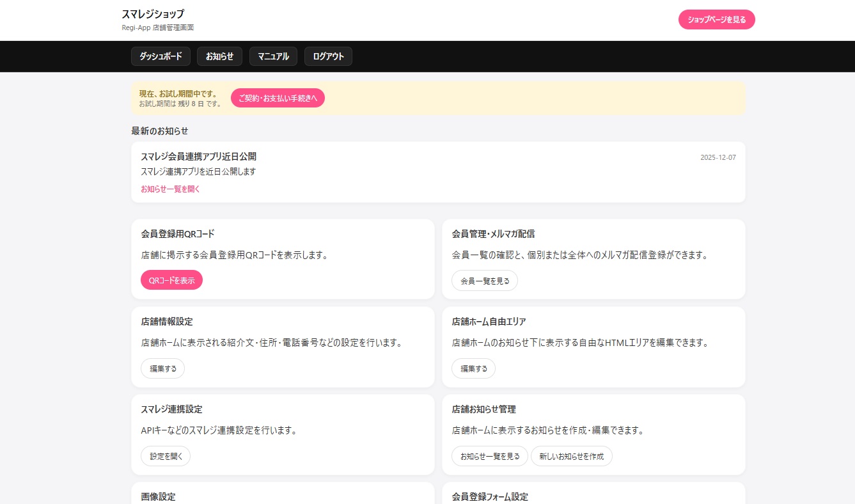Click the ショップページを見る button
The image size is (855, 504).
[x=716, y=20]
